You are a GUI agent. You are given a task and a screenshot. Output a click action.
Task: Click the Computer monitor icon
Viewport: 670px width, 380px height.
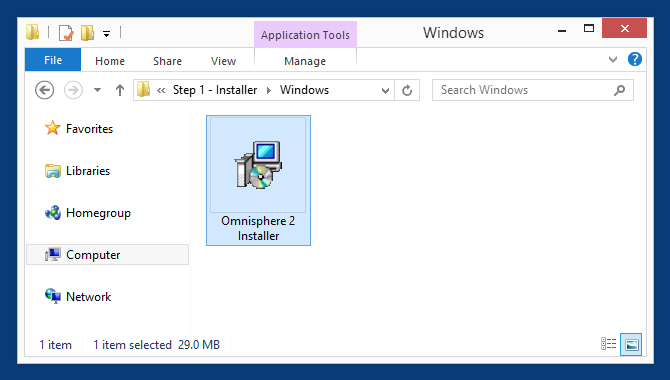[53, 254]
